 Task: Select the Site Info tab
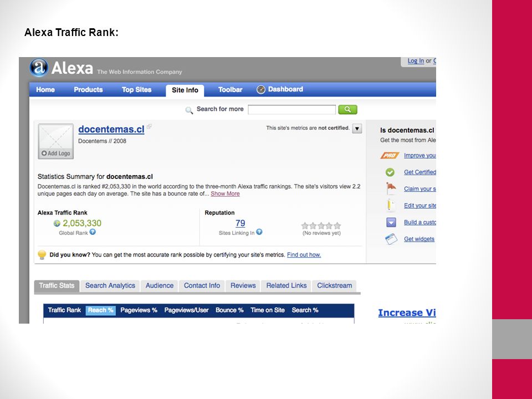185,90
